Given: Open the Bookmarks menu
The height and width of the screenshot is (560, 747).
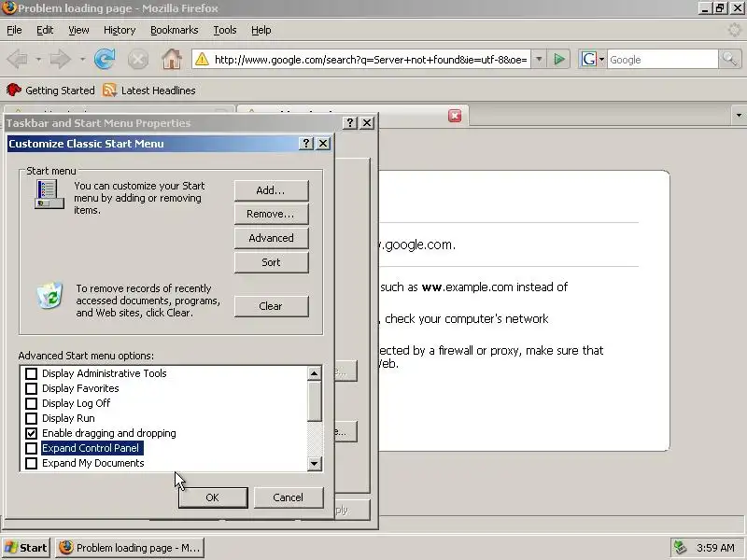Looking at the screenshot, I should coord(175,30).
